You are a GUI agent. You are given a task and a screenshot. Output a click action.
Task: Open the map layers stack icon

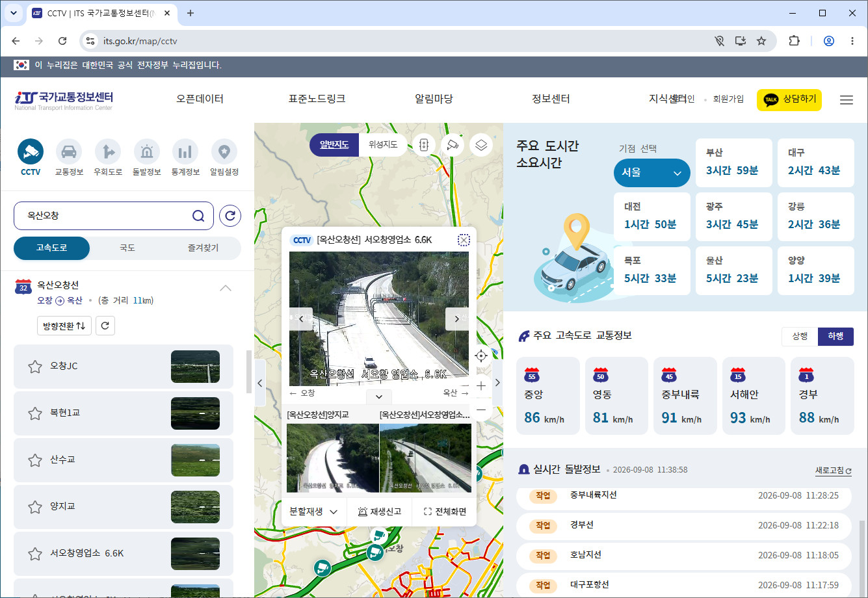[481, 145]
